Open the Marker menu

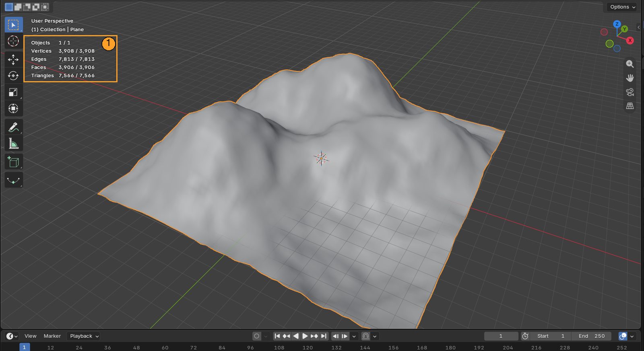52,336
